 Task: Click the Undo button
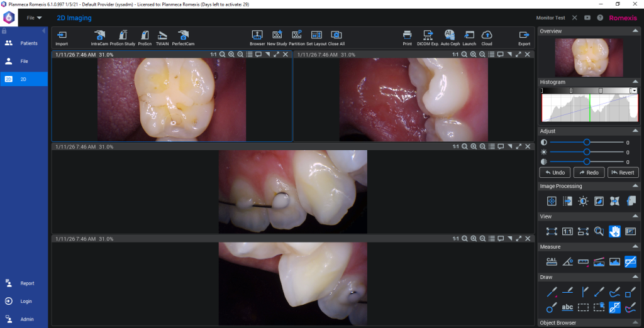tap(554, 172)
